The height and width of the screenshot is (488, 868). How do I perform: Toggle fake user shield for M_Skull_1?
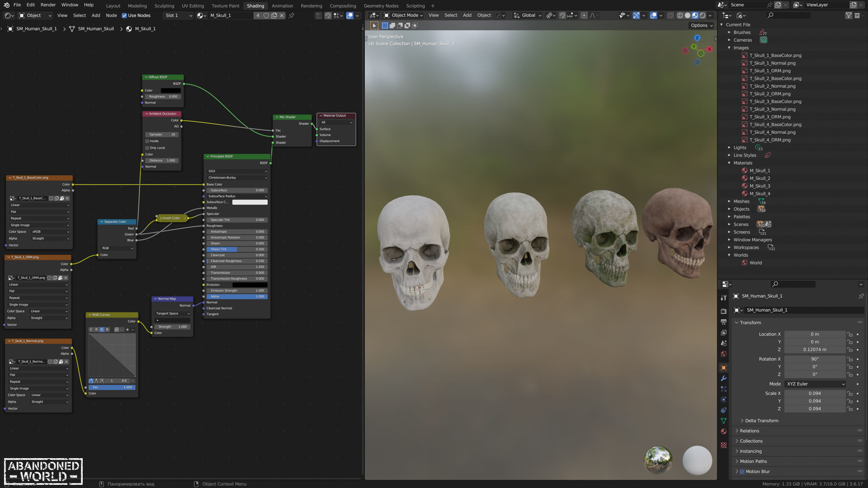click(266, 15)
